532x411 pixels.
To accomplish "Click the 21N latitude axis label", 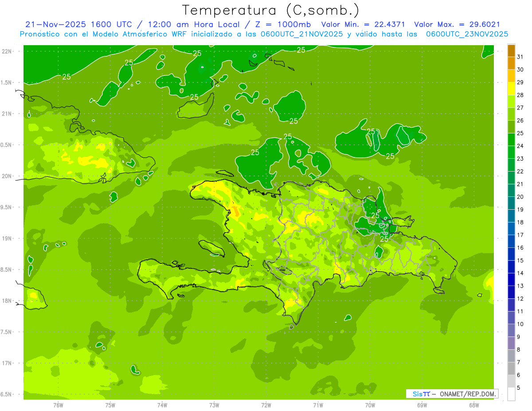I will tap(8, 114).
